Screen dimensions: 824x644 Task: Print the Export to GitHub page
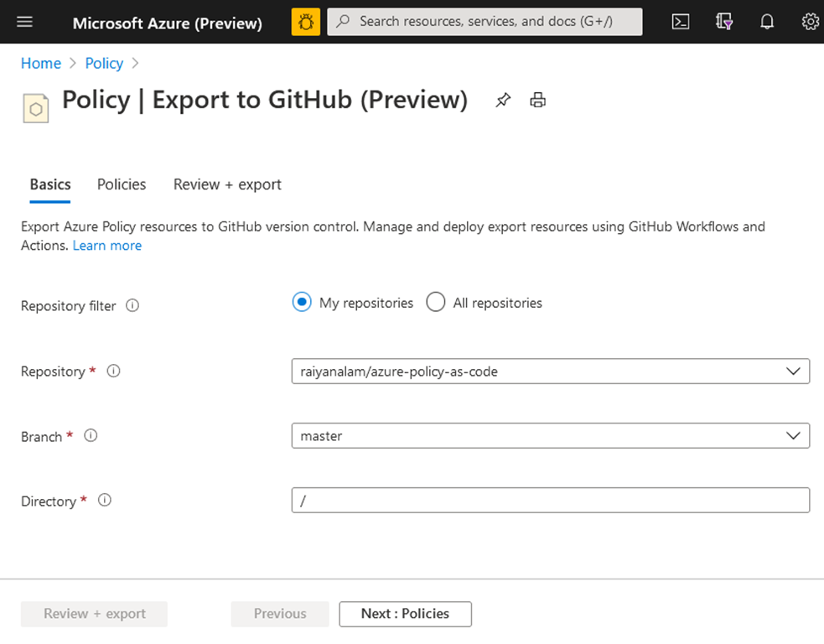[x=537, y=100]
